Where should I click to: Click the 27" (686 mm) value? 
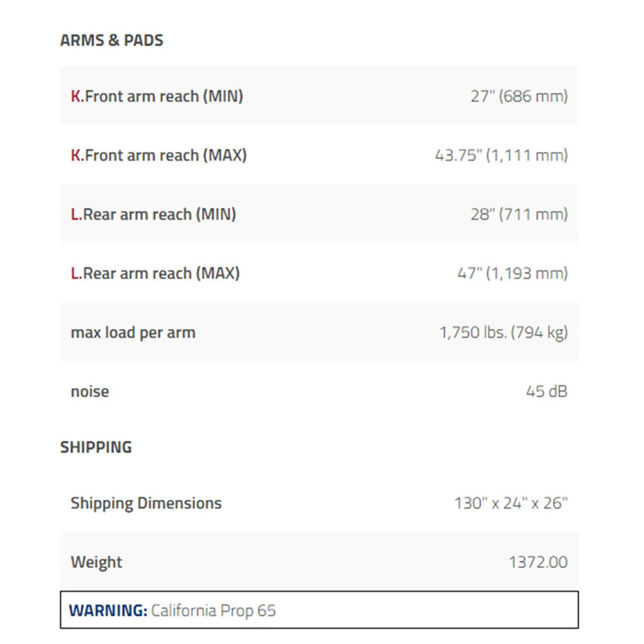click(x=519, y=96)
